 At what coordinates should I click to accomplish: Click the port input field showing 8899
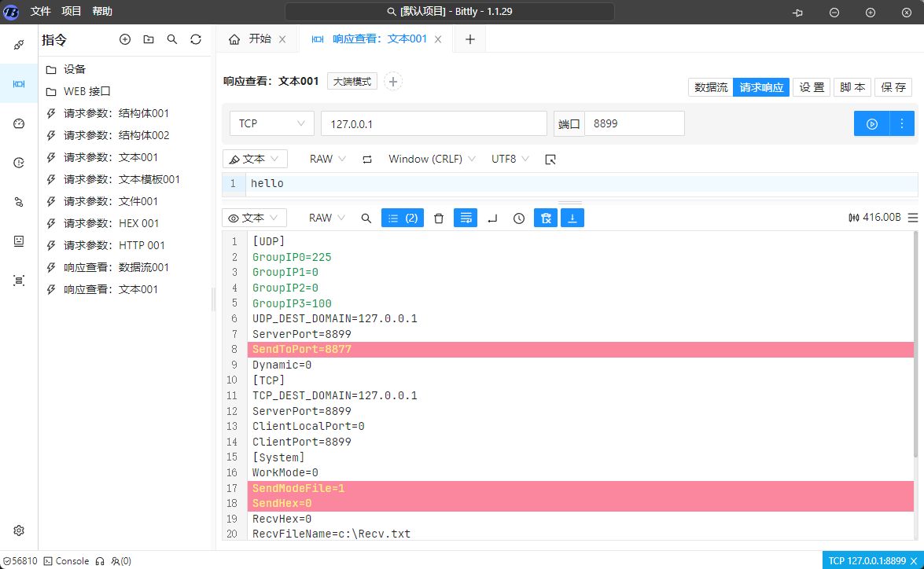point(634,123)
